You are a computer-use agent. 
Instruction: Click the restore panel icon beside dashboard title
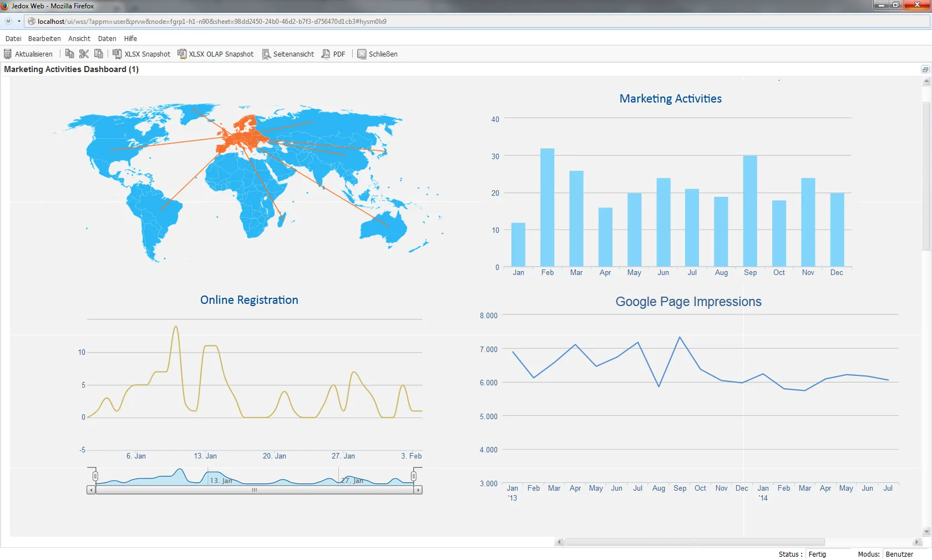click(x=925, y=69)
